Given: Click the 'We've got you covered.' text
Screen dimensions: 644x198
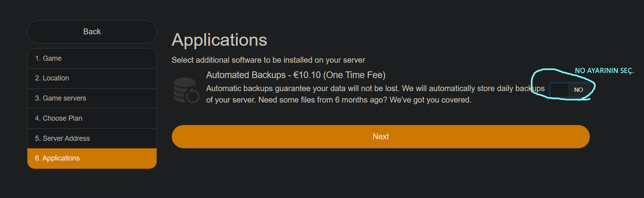Looking at the screenshot, I should click(x=430, y=100).
